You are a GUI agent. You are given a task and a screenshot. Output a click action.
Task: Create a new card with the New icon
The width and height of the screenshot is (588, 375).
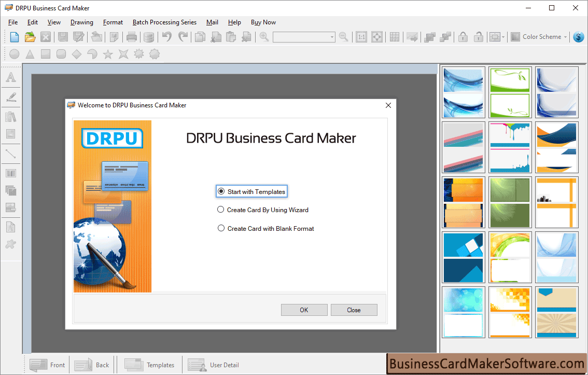click(x=14, y=37)
